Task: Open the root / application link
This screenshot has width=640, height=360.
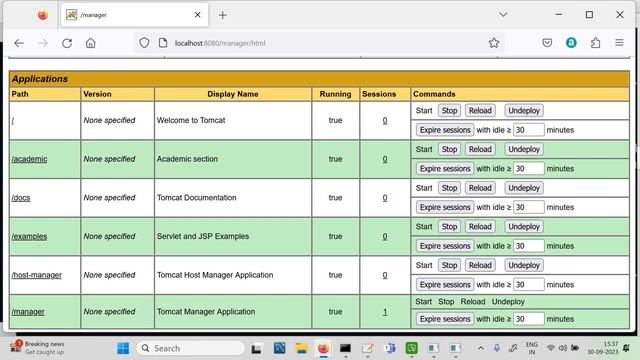Action: (x=13, y=120)
